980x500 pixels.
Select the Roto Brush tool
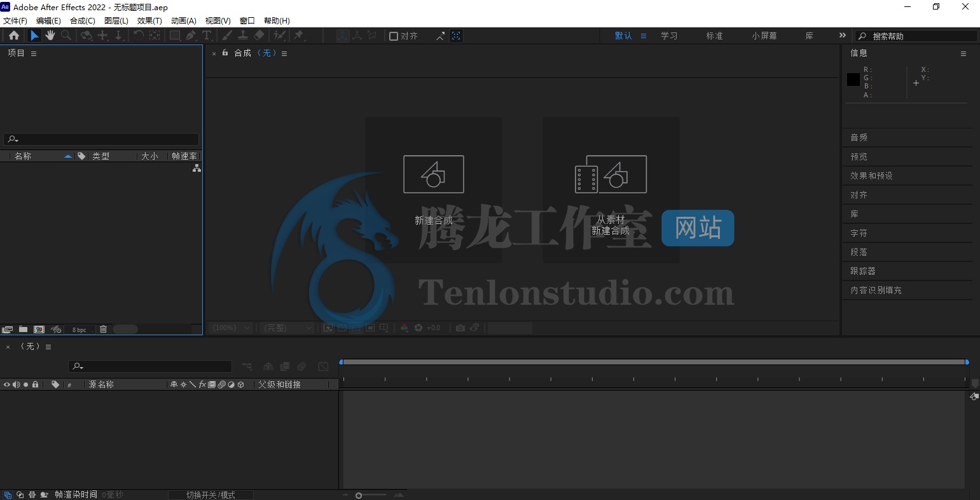[x=279, y=36]
